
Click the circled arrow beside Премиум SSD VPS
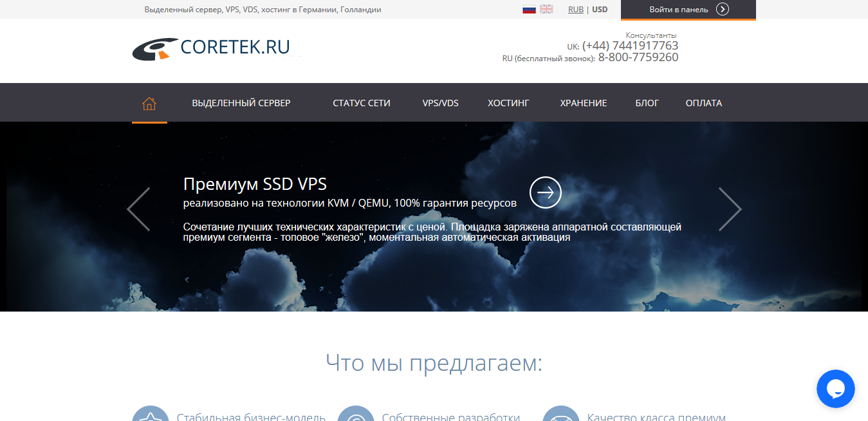[x=545, y=192]
